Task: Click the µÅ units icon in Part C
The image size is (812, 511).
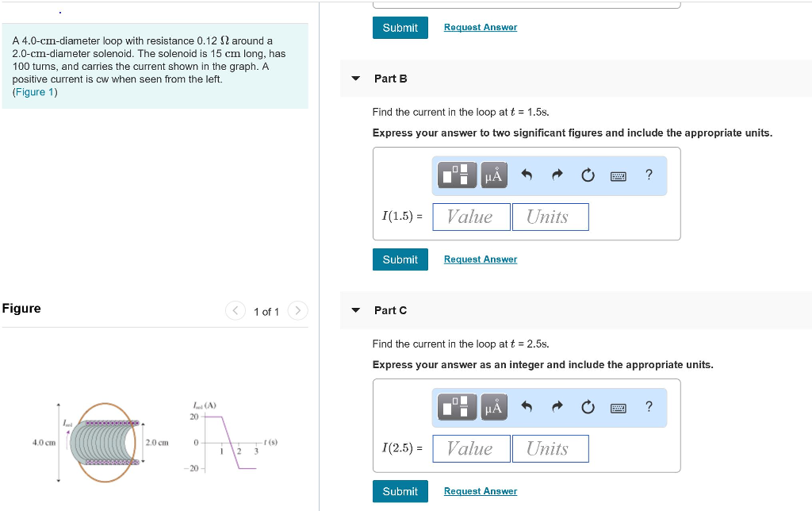Action: [492, 407]
